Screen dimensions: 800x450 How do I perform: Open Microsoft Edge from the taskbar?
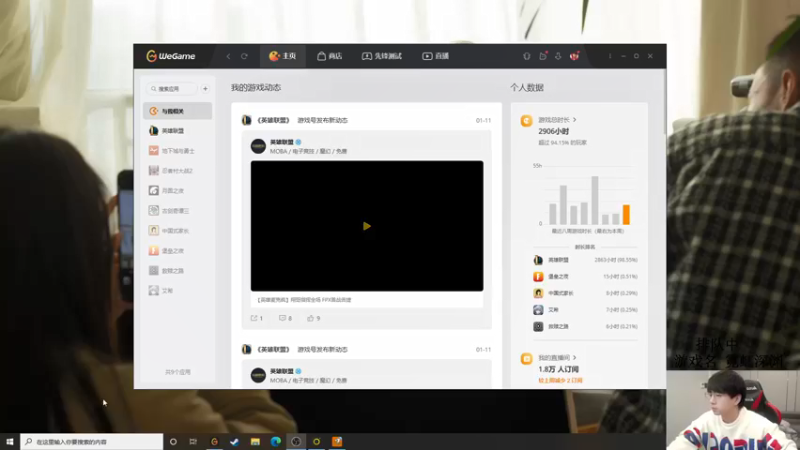[276, 441]
